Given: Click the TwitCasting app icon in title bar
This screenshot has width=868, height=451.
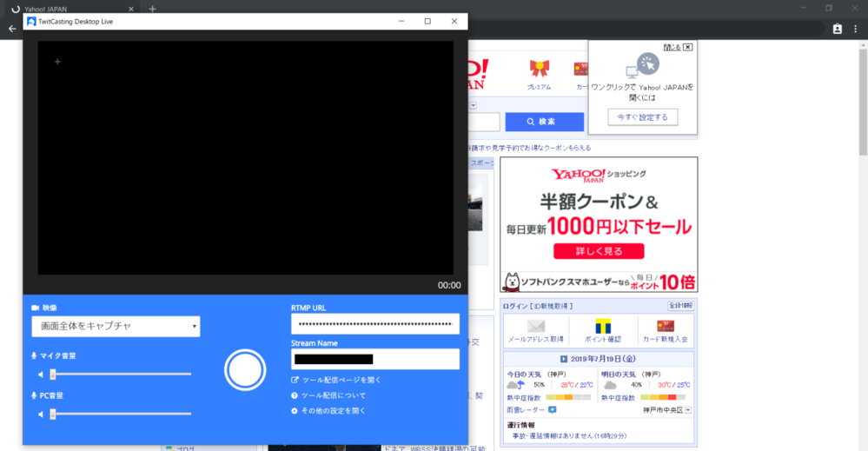Looking at the screenshot, I should pos(31,22).
